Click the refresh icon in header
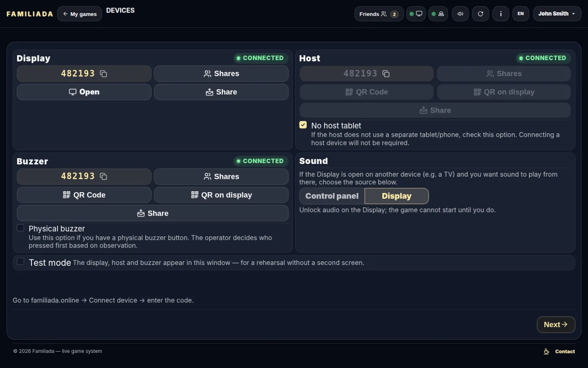This screenshot has height=368, width=588. [x=480, y=14]
